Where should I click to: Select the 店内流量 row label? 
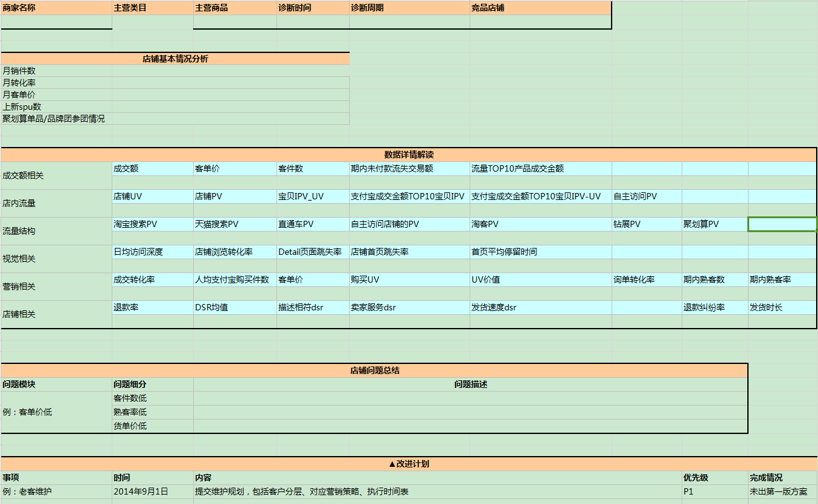(x=56, y=203)
